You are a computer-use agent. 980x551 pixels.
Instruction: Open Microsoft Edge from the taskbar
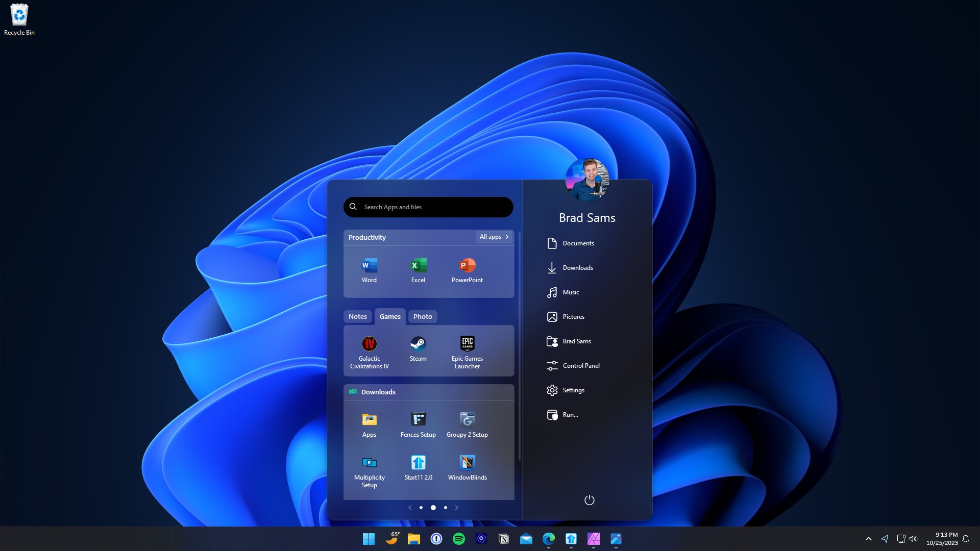tap(549, 539)
